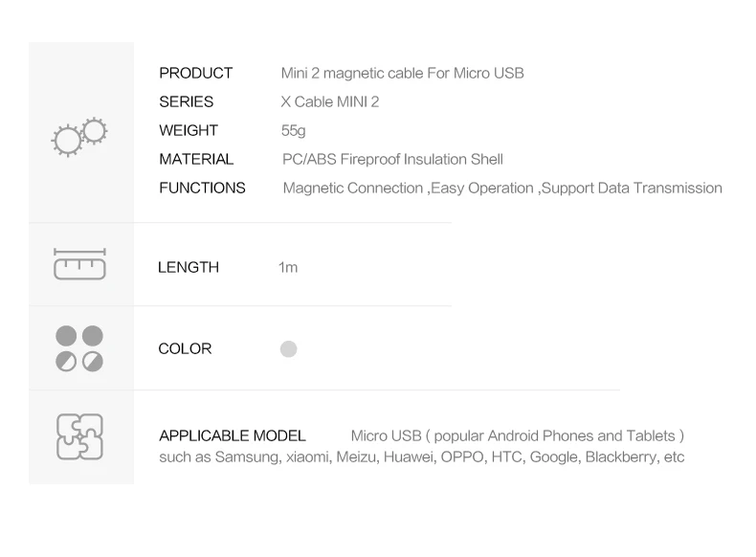The height and width of the screenshot is (557, 756).
Task: Click the gears icon beside product specs
Action: point(79,135)
